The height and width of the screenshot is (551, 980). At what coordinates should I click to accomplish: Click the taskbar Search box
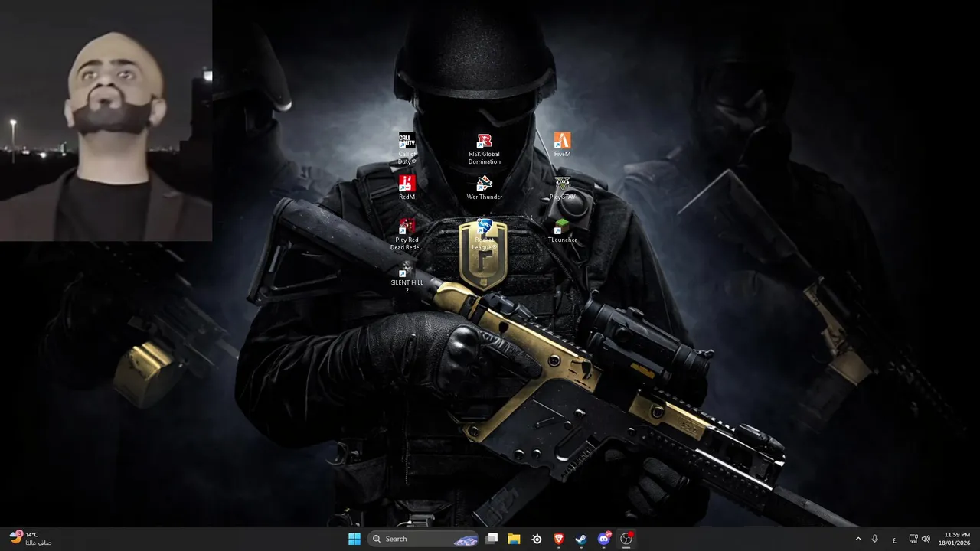tap(423, 539)
